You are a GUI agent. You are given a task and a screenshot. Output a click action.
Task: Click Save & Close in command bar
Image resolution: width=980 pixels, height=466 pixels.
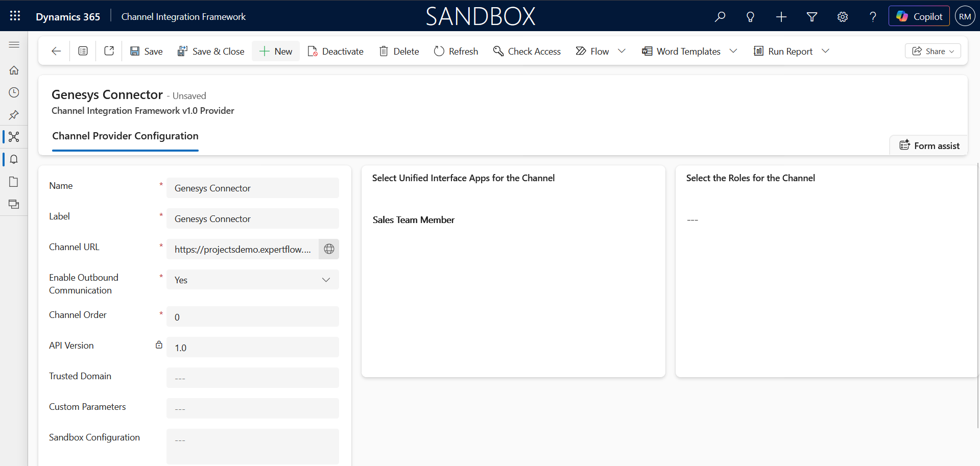tap(210, 51)
